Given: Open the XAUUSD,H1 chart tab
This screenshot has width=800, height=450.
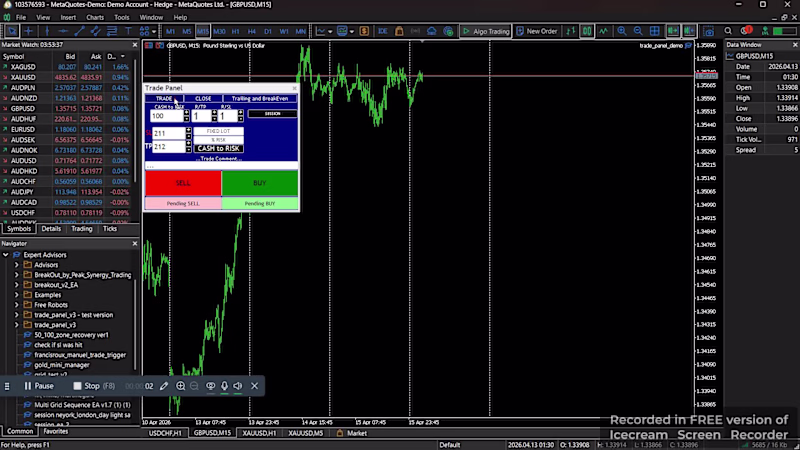Looking at the screenshot, I should coord(259,433).
